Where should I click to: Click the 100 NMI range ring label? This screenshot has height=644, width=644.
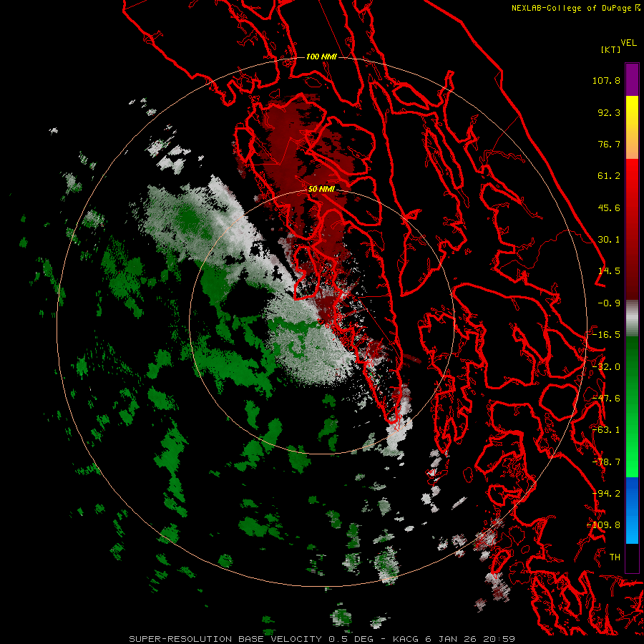[321, 57]
